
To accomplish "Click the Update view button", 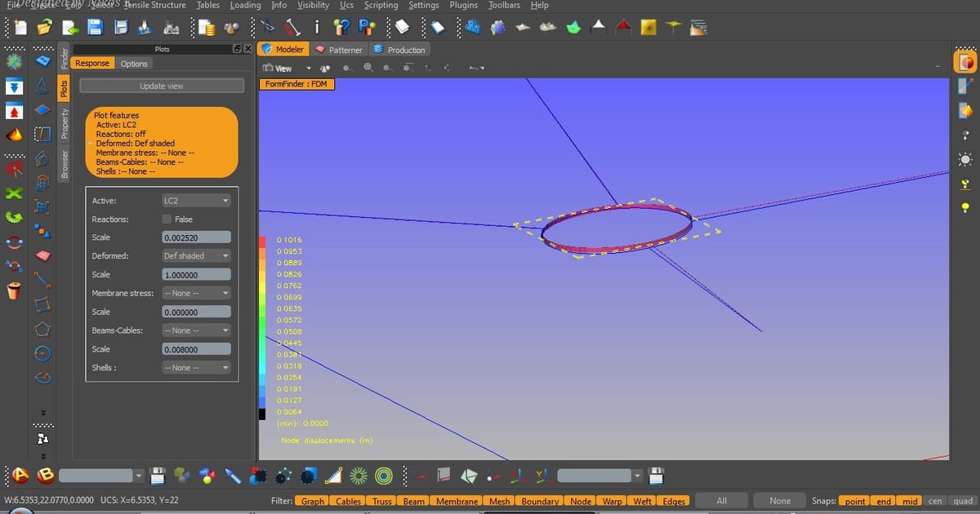I will [162, 86].
